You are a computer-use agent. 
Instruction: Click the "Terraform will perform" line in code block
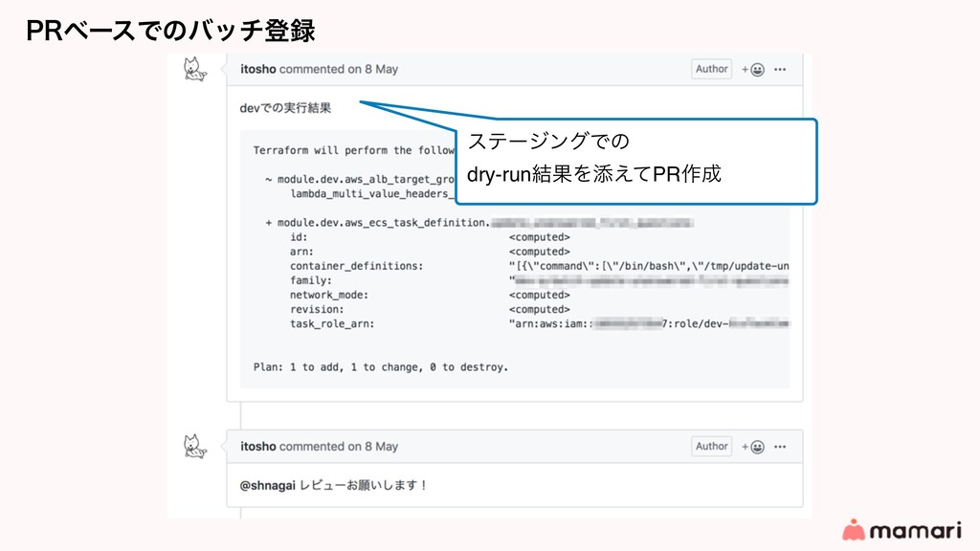coord(345,150)
